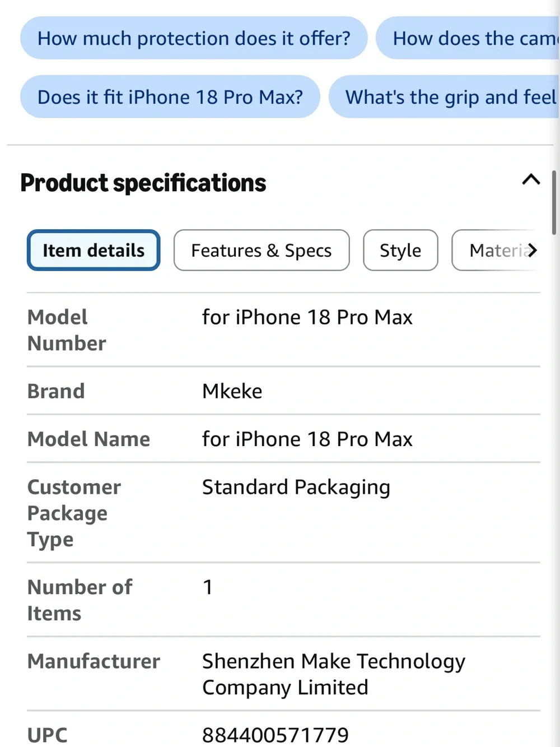Image resolution: width=560 pixels, height=747 pixels.
Task: Click the Number of Items value
Action: click(208, 587)
